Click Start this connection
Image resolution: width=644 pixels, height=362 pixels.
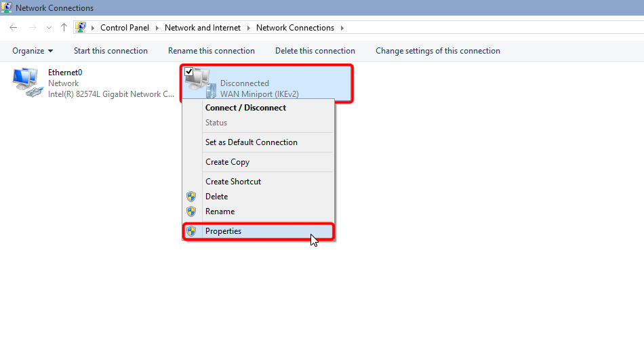(x=110, y=51)
